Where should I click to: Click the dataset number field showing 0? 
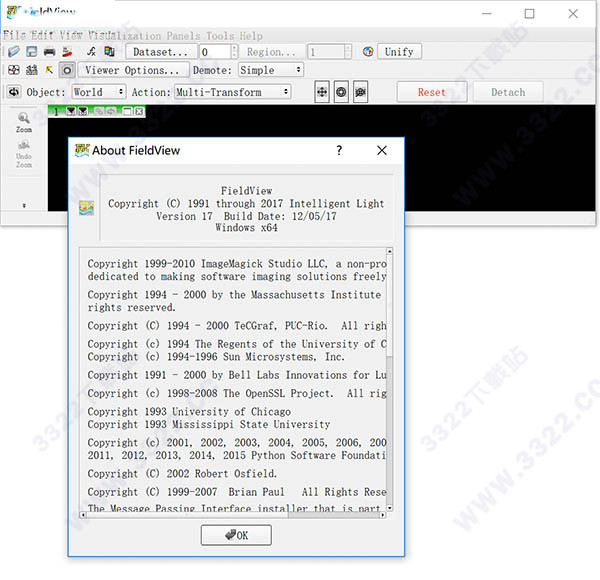click(x=215, y=51)
